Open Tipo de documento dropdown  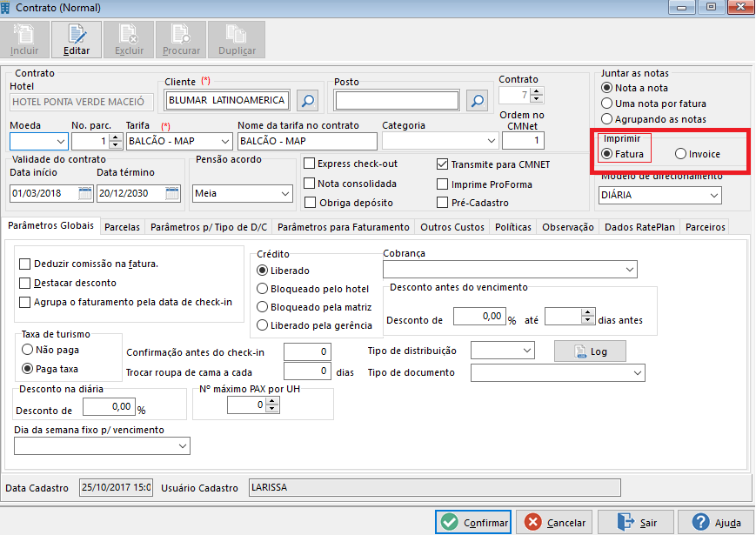[x=638, y=372]
